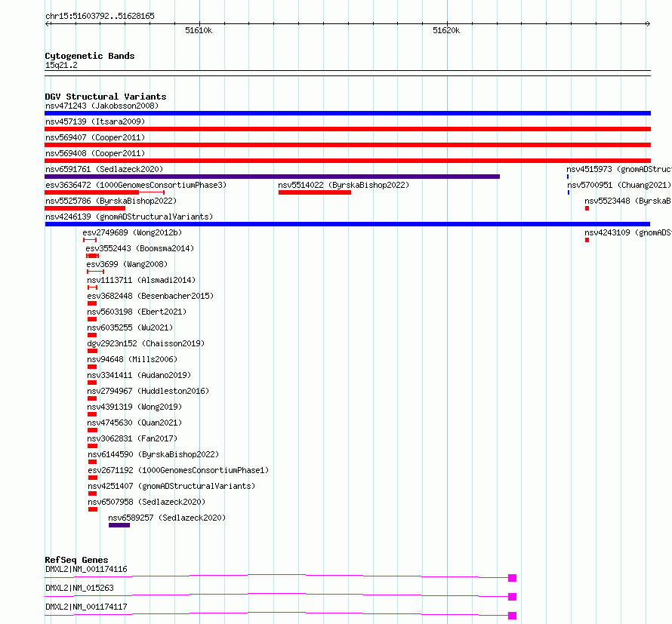The image size is (672, 624).
Task: Select the blue nsv471243 variant bar
Action: pos(347,113)
